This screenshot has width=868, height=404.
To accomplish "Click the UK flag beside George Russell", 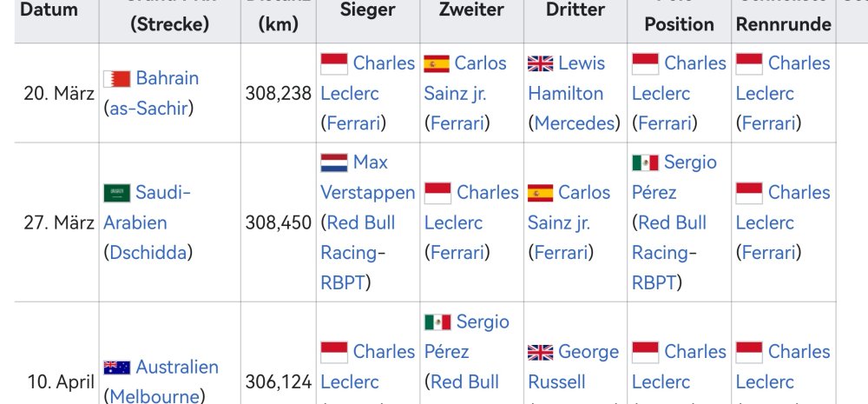I will (541, 352).
